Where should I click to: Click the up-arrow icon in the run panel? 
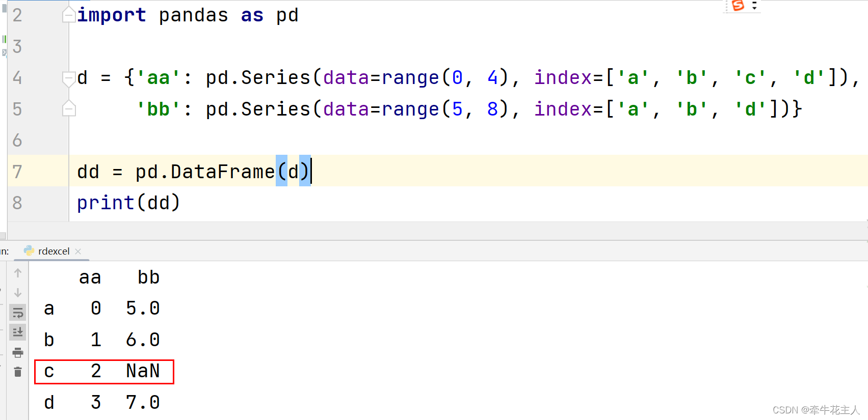coord(18,273)
